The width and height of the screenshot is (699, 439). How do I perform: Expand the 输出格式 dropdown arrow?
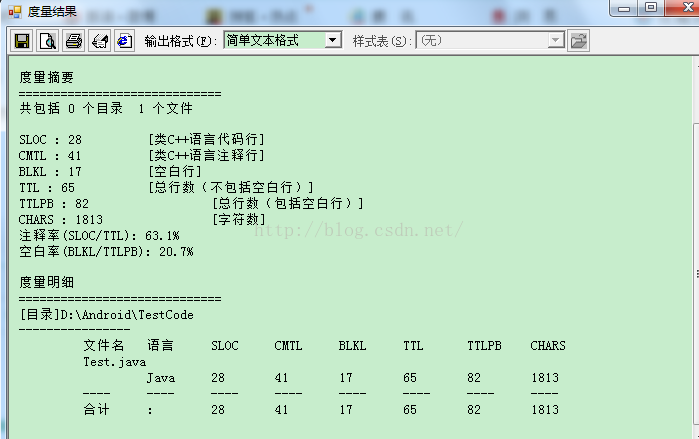[333, 41]
